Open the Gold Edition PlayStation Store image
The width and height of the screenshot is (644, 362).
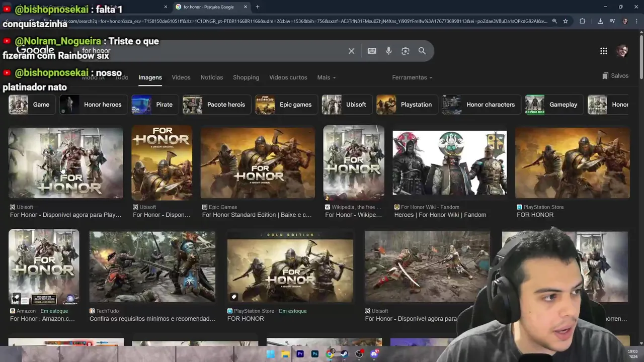pyautogui.click(x=290, y=266)
